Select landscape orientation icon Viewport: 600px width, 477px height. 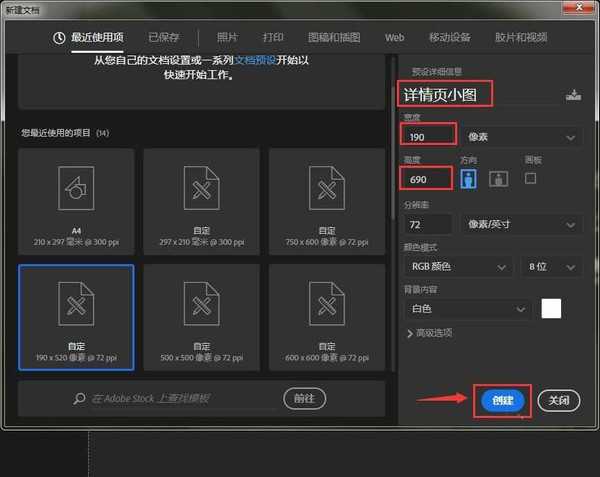coord(496,178)
